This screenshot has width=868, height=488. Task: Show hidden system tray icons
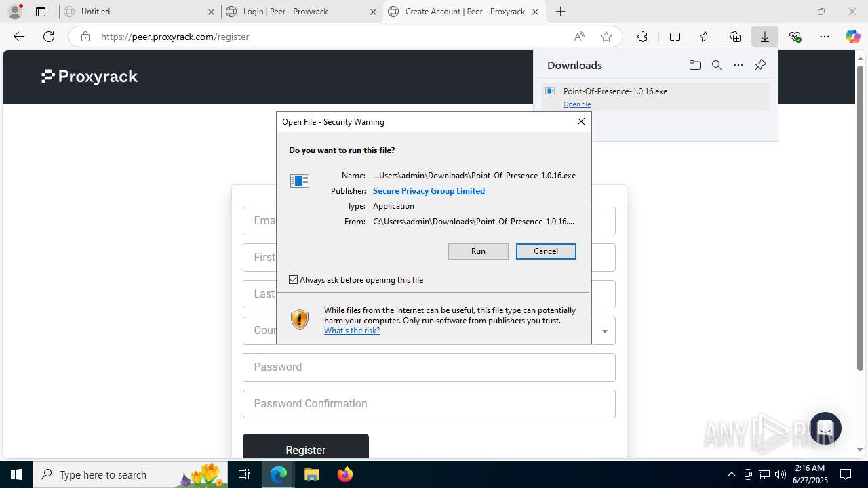point(731,474)
